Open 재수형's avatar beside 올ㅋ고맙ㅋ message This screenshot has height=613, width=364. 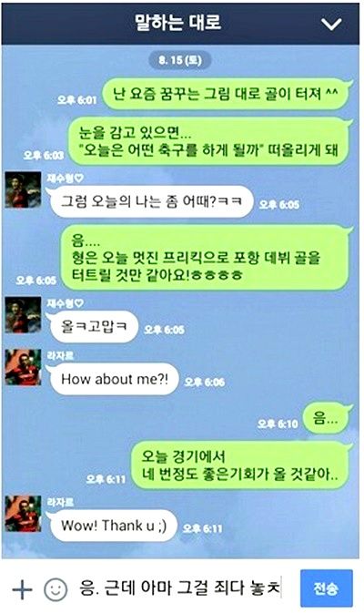click(23, 315)
